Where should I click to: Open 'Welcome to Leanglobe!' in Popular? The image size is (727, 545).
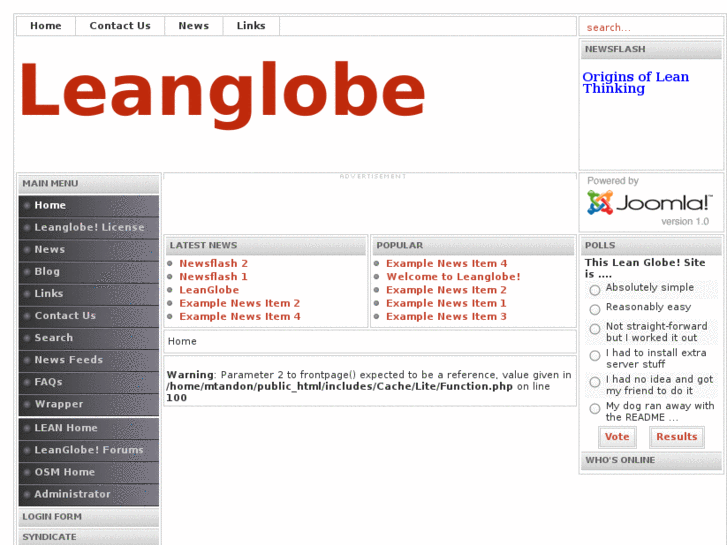tap(453, 277)
